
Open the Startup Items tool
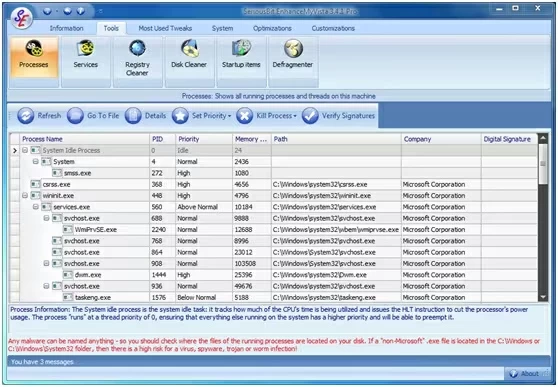pos(241,61)
